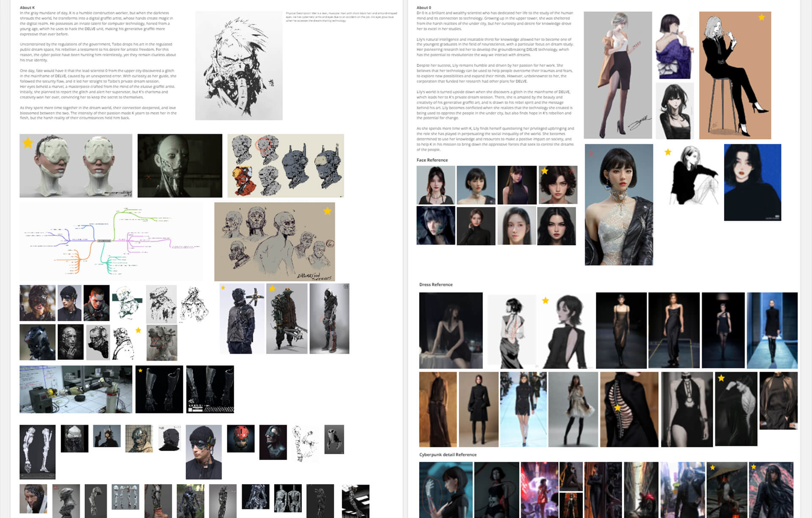
Task: Open the helmet concept sheet with orange helmet
Action: coord(285,166)
